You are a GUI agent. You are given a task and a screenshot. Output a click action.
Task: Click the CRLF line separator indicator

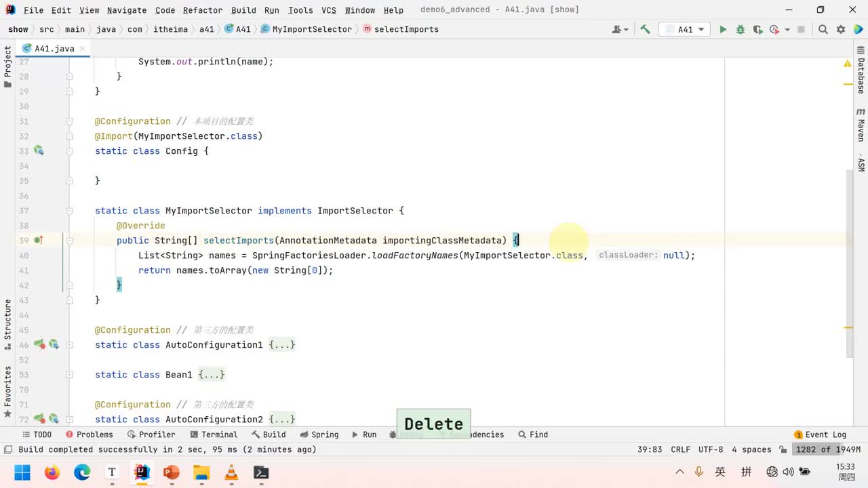[680, 449]
